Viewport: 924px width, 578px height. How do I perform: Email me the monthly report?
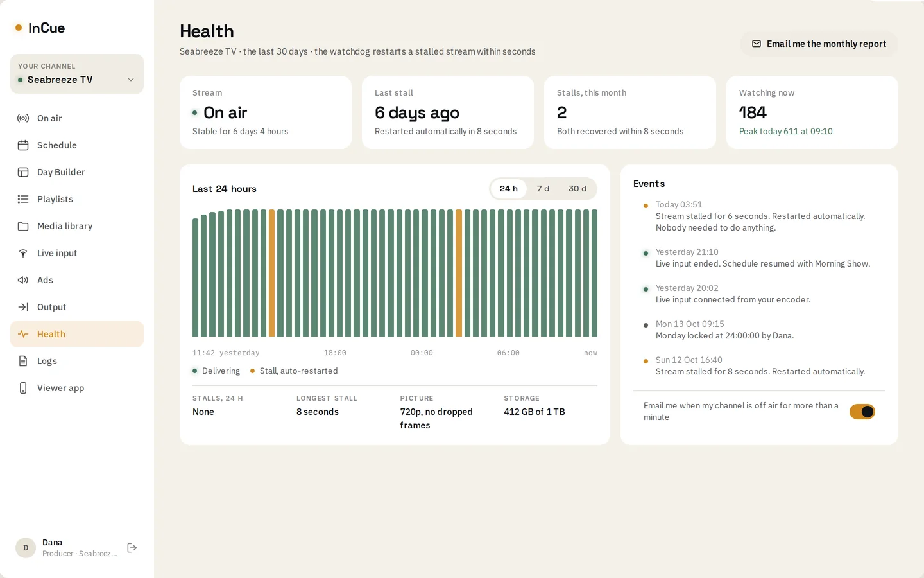coord(819,44)
